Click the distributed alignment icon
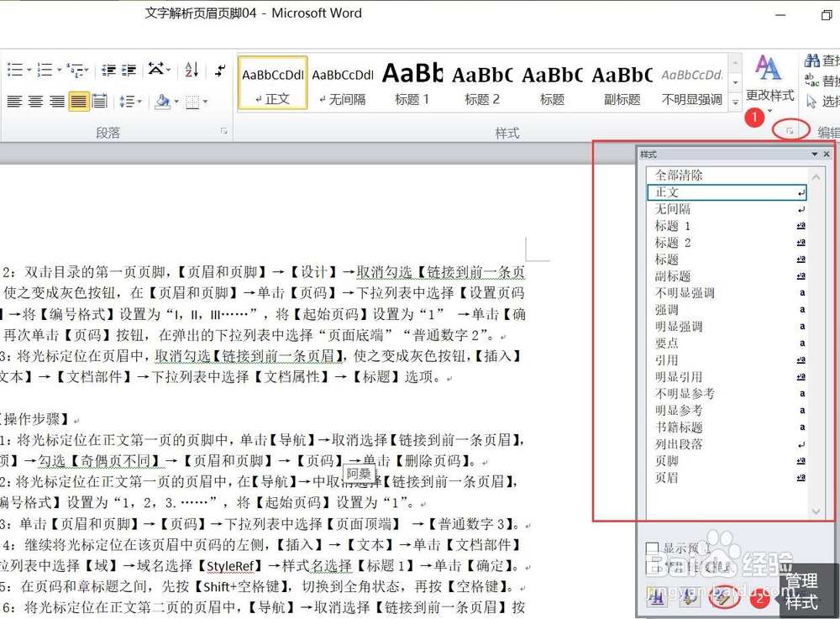This screenshot has height=619, width=840. click(100, 101)
